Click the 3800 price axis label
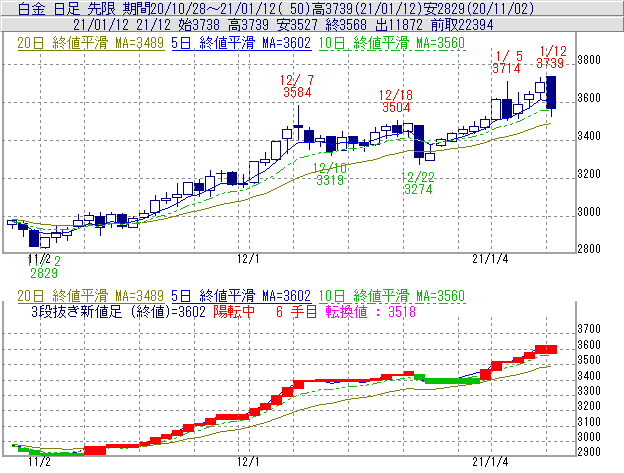This screenshot has width=624, height=473. point(593,60)
